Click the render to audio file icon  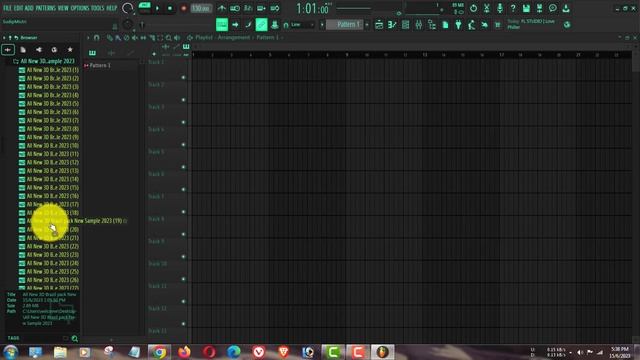click(539, 8)
